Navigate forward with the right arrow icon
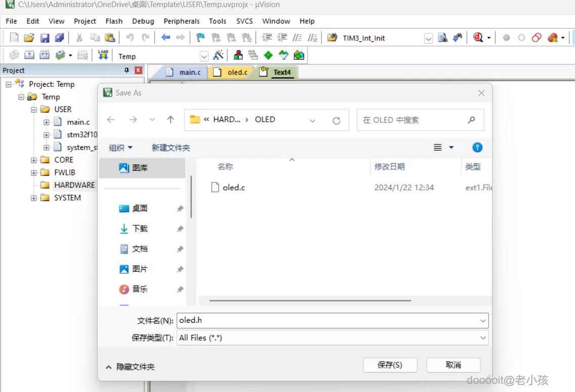575x392 pixels. (181, 37)
